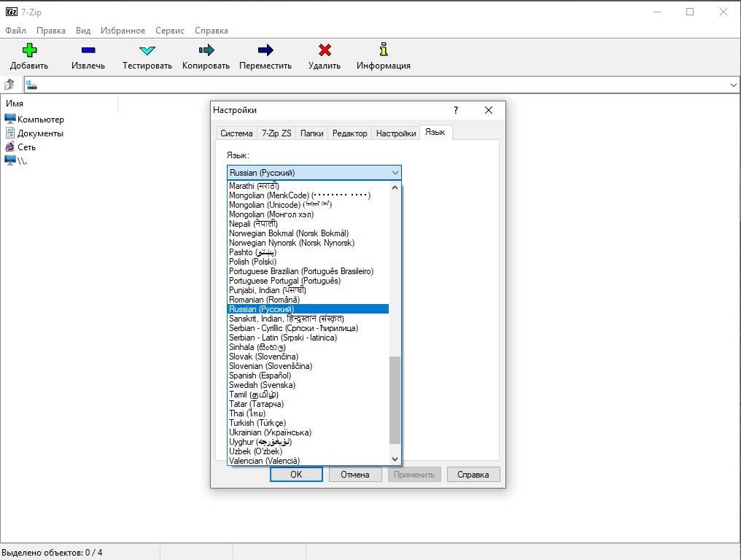This screenshot has width=741, height=560.
Task: Select Pashto in the language list
Action: [x=308, y=252]
